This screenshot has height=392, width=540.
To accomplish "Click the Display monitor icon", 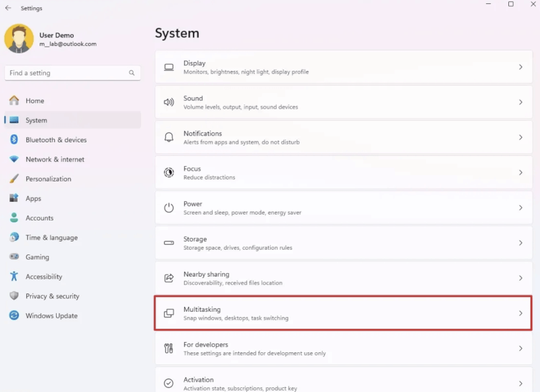I will [169, 67].
